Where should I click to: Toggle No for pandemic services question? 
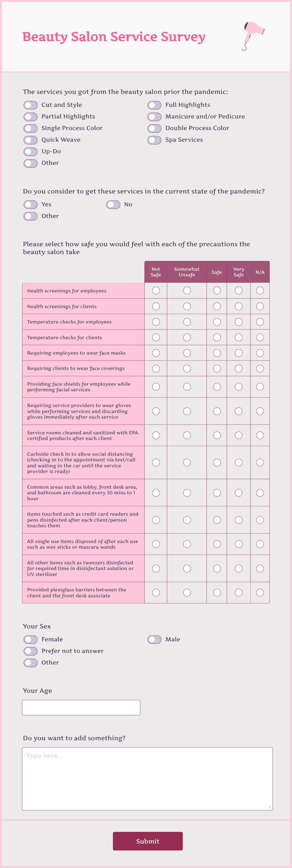(113, 204)
